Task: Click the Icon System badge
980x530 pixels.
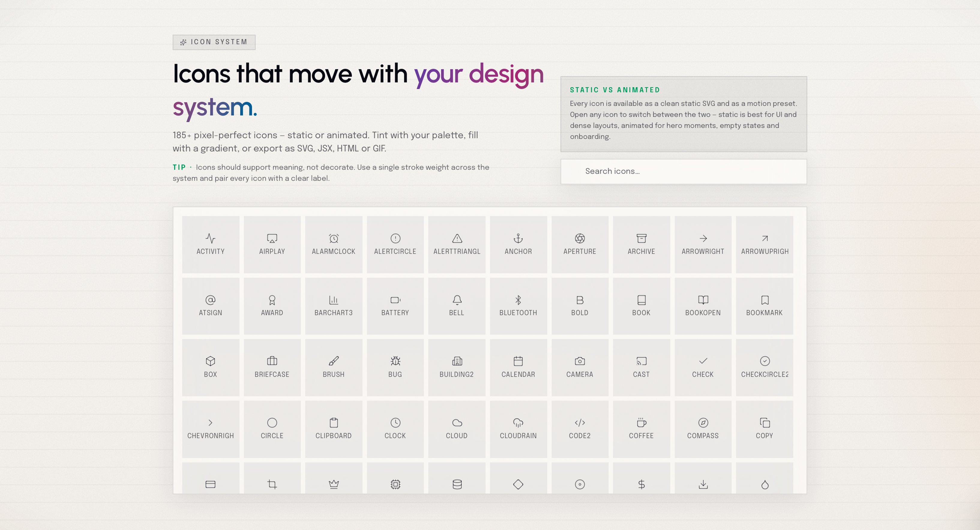Action: click(x=214, y=42)
